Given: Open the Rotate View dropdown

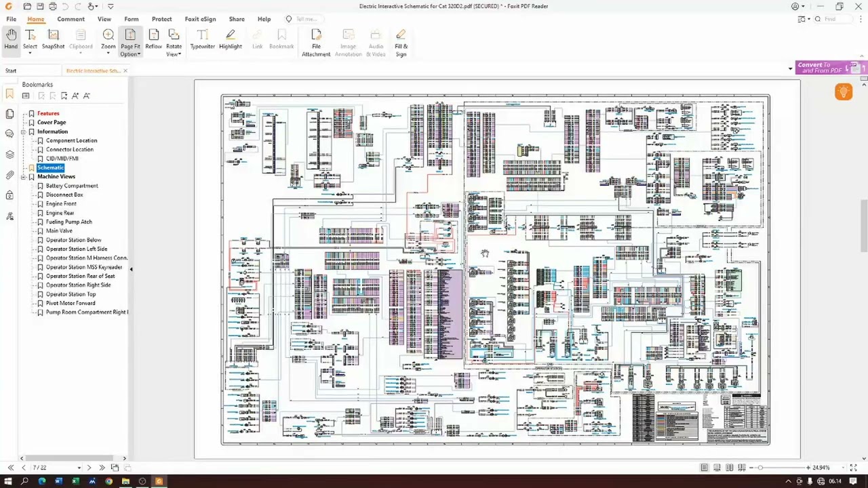Looking at the screenshot, I should click(174, 43).
